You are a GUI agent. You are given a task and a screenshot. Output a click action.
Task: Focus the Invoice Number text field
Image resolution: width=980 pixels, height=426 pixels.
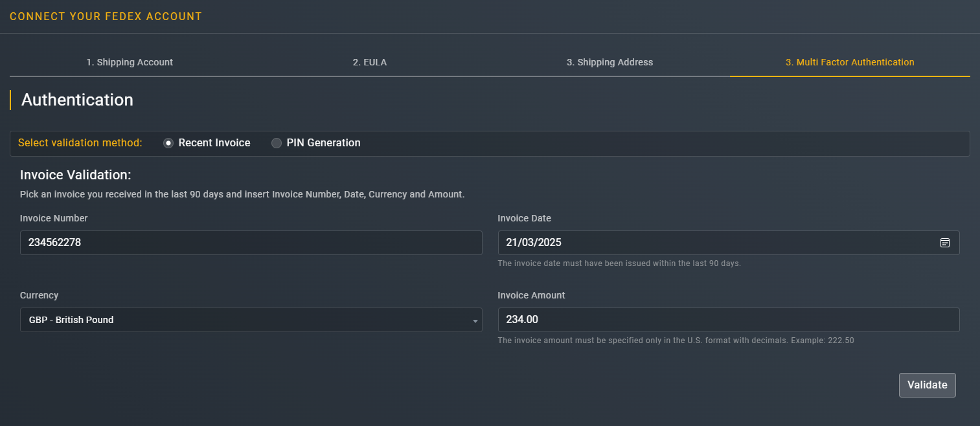tap(251, 243)
